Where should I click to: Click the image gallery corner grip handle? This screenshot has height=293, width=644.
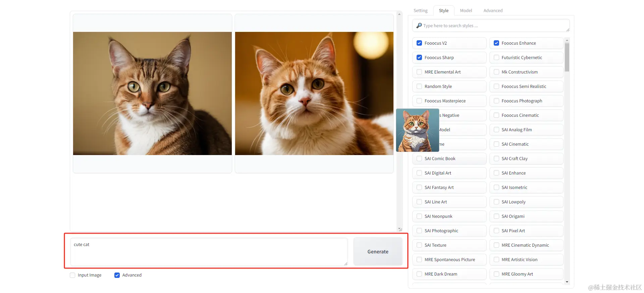(400, 230)
